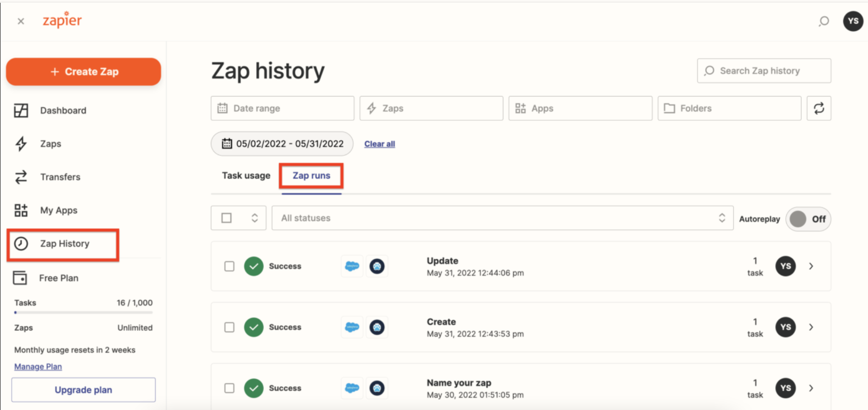Close the sidebar with the X icon
Screen dimensions: 868x410
[x=21, y=21]
